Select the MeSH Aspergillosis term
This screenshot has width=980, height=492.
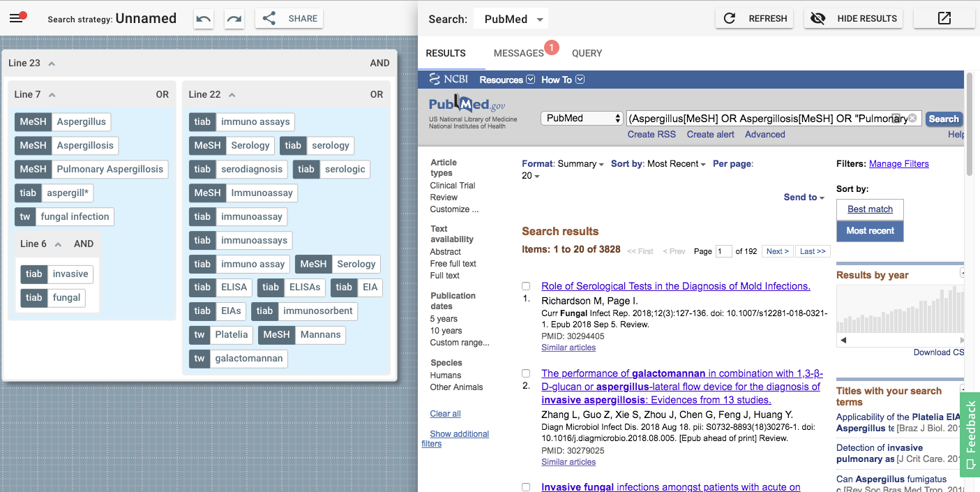coord(66,145)
